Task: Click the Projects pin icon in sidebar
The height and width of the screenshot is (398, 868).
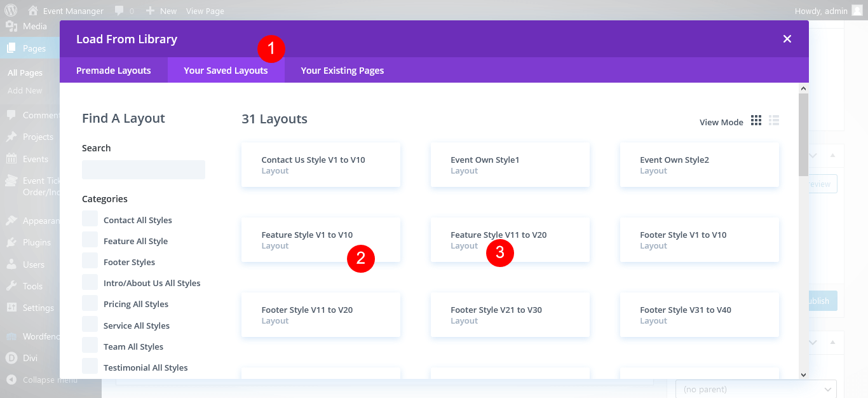Action: pyautogui.click(x=11, y=137)
